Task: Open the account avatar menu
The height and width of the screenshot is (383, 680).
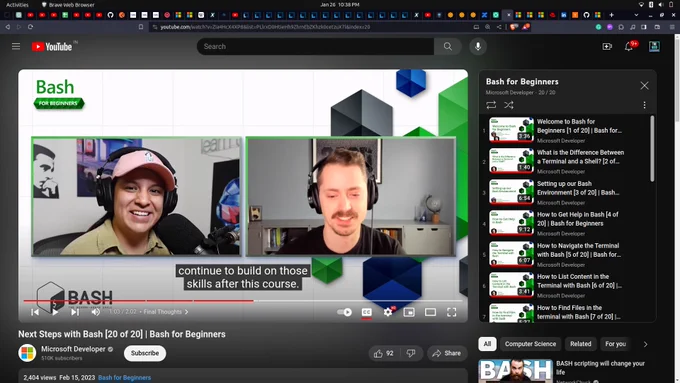Action: [x=654, y=46]
